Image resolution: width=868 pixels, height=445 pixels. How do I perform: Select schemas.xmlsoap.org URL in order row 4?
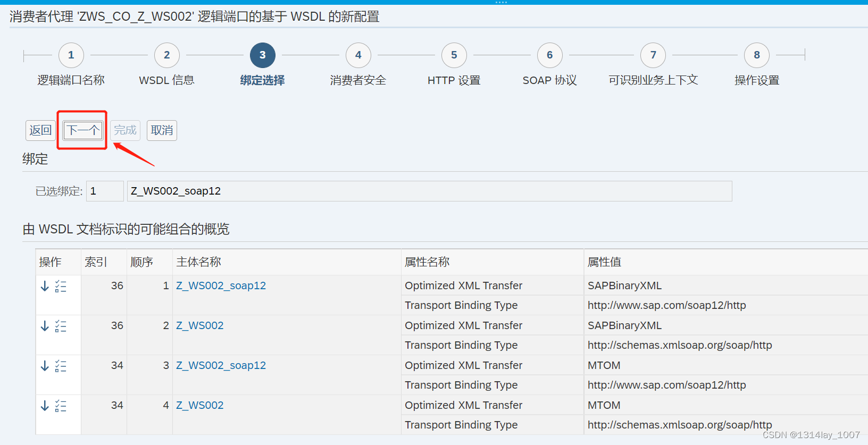[680, 425]
